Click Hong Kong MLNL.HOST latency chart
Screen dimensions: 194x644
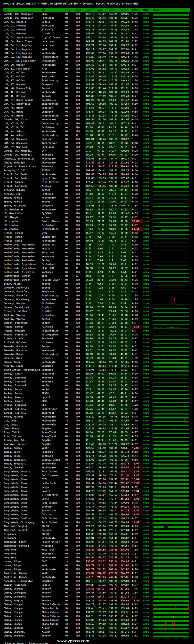(x=171, y=550)
